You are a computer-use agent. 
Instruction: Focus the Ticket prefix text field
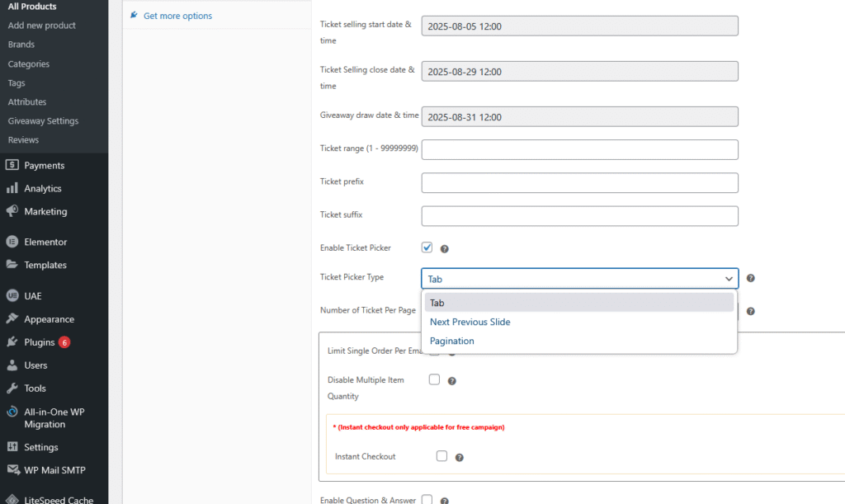pyautogui.click(x=579, y=182)
